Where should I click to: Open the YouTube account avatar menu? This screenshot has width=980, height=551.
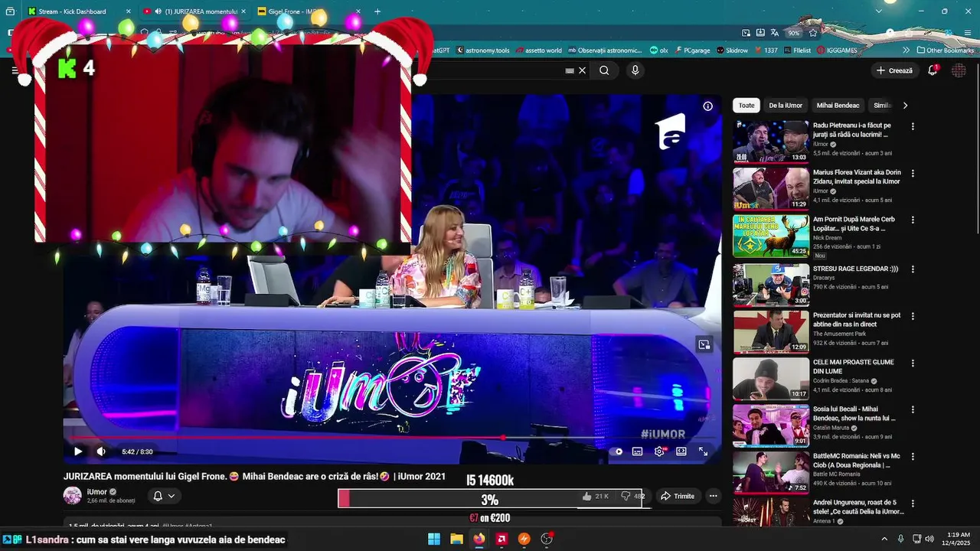click(959, 70)
